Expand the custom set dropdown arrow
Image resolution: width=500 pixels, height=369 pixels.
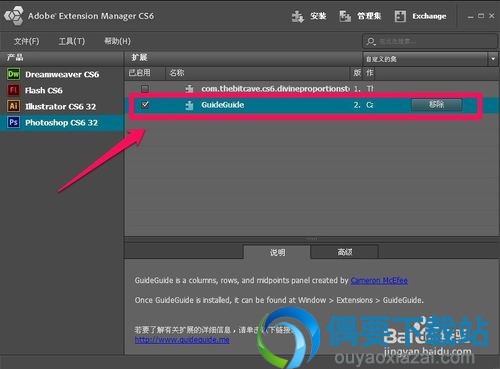coord(493,59)
